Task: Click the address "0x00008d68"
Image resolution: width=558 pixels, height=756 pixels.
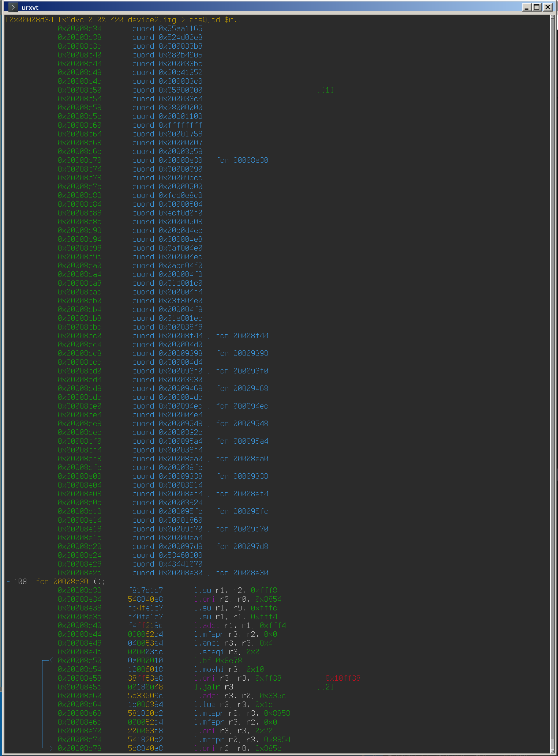Action: pyautogui.click(x=79, y=143)
